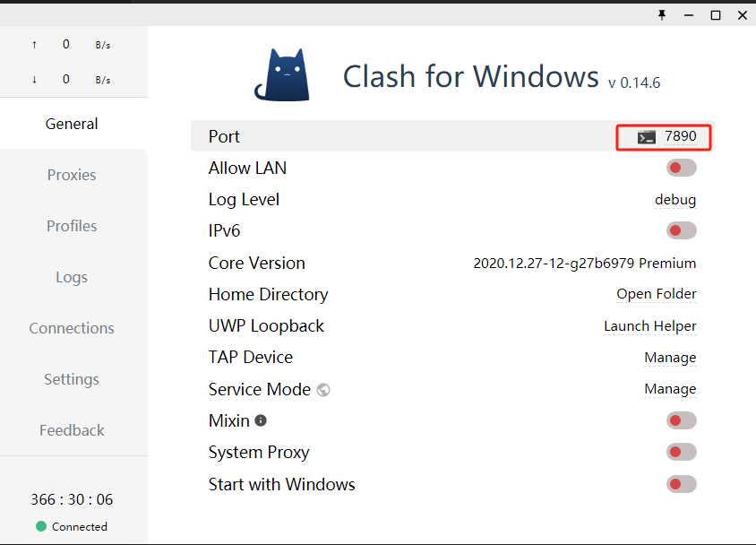This screenshot has width=756, height=545.
Task: Open the General tab
Action: coord(72,124)
